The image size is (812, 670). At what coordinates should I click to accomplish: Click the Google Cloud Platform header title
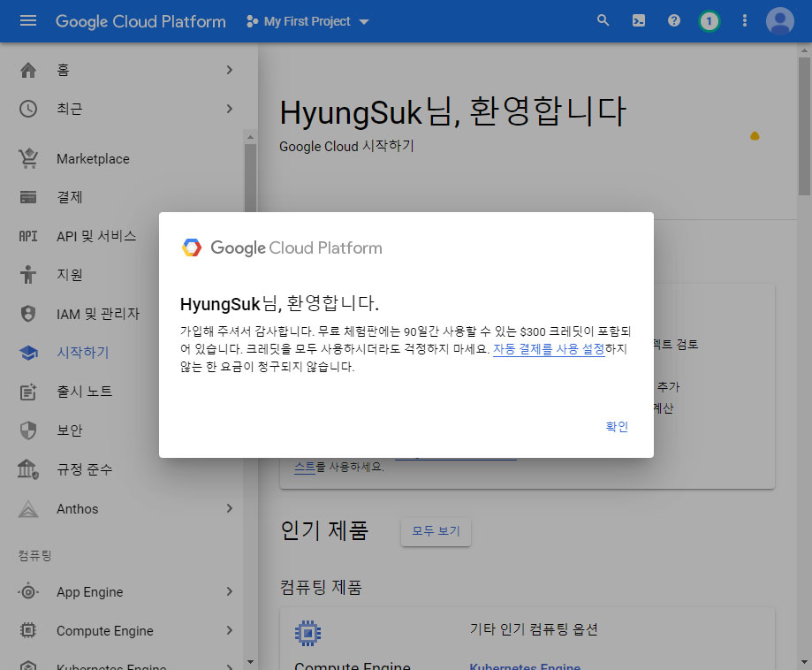tap(140, 21)
